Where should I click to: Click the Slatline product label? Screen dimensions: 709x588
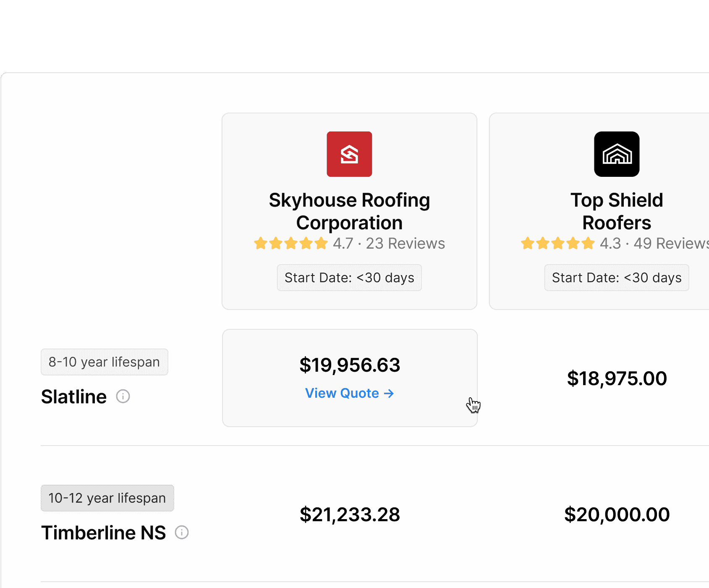point(74,396)
